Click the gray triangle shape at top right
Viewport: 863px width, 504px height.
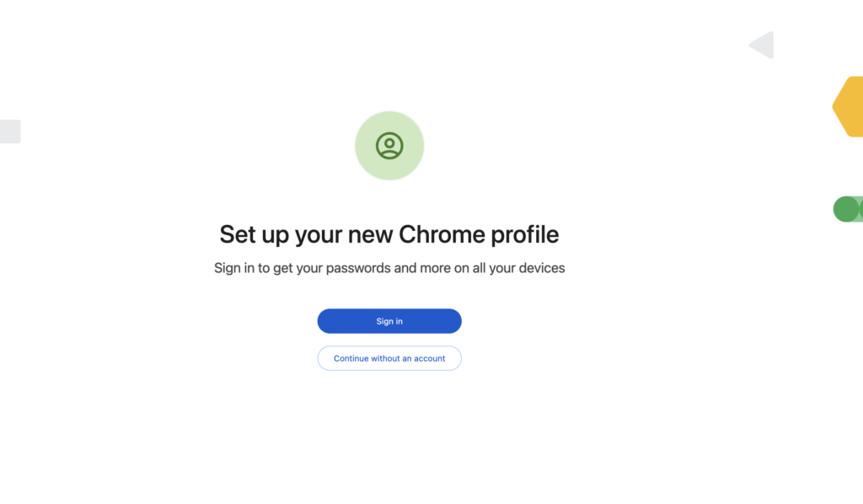(x=764, y=46)
